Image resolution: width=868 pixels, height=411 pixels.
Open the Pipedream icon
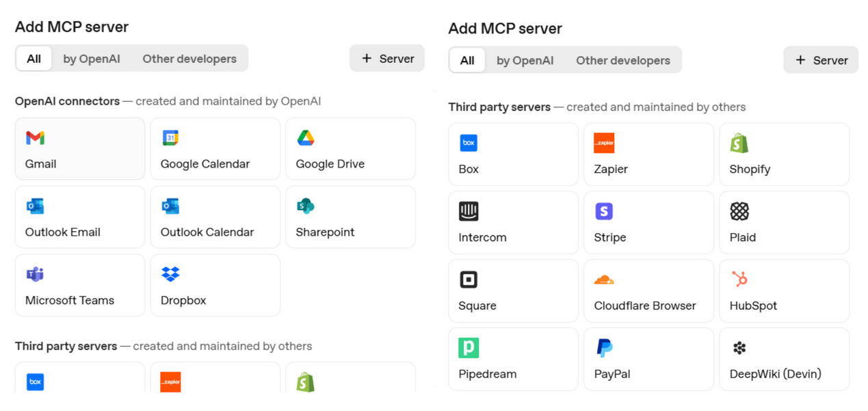coord(469,347)
